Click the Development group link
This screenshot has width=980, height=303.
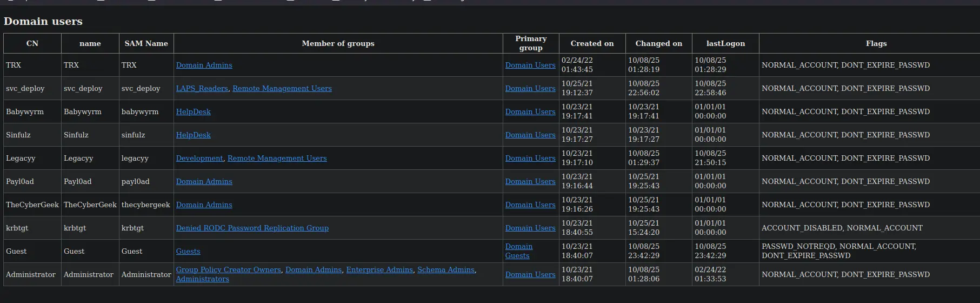pos(199,158)
